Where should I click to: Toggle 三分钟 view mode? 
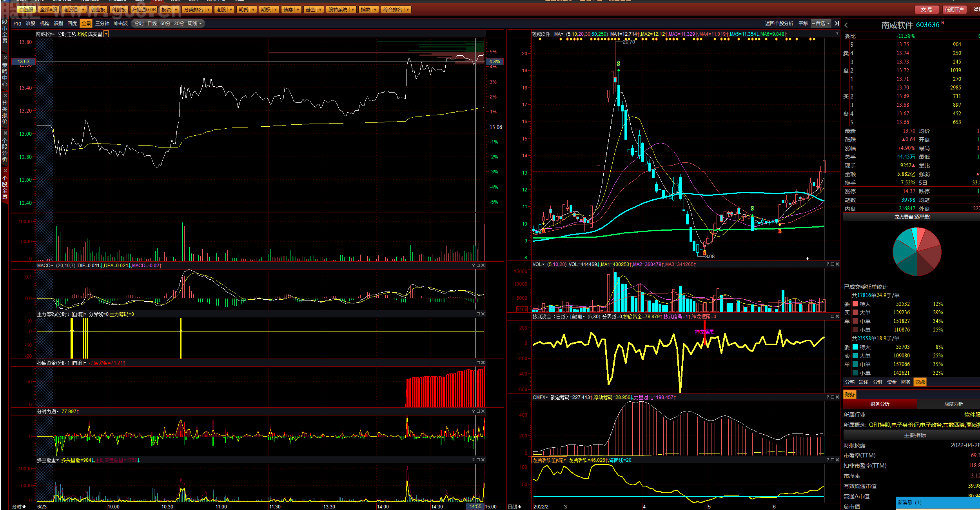(x=102, y=24)
